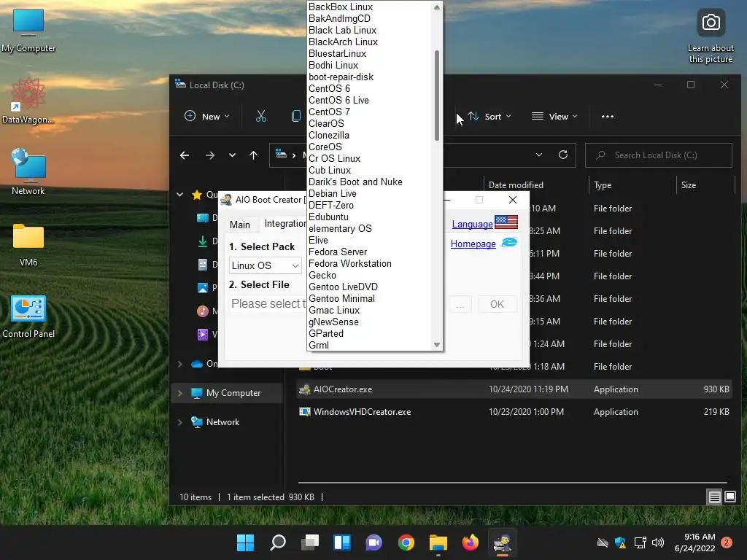The height and width of the screenshot is (560, 747).
Task: Expand the Network tree node
Action: click(x=180, y=422)
